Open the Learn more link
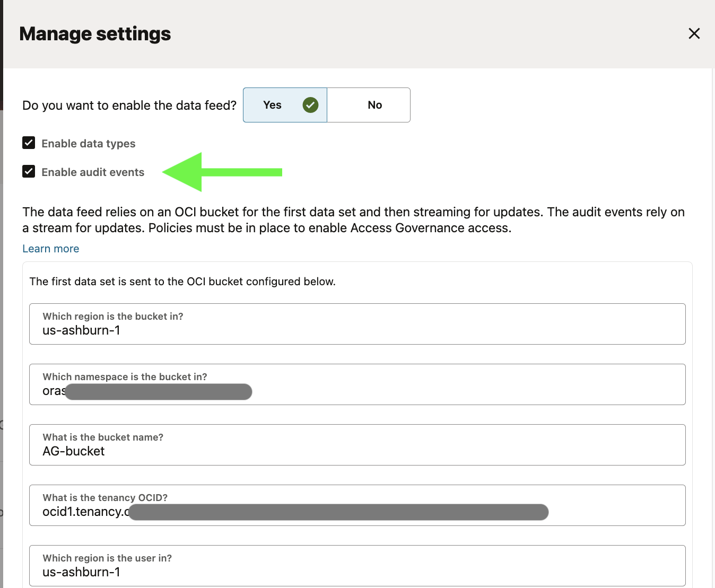The width and height of the screenshot is (715, 588). click(51, 249)
